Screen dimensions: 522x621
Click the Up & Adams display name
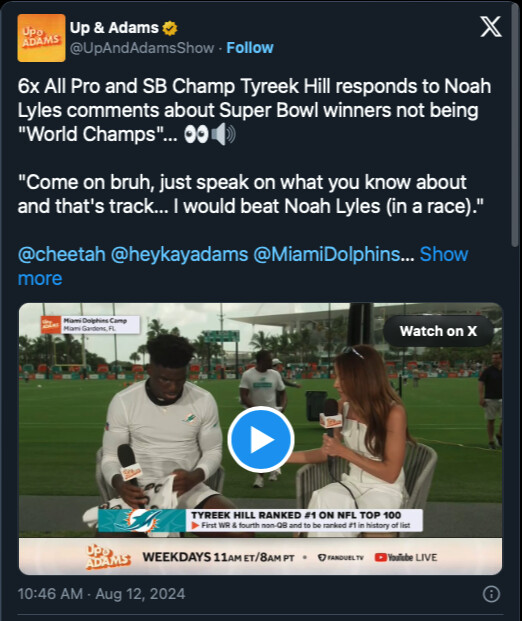pyautogui.click(x=114, y=28)
